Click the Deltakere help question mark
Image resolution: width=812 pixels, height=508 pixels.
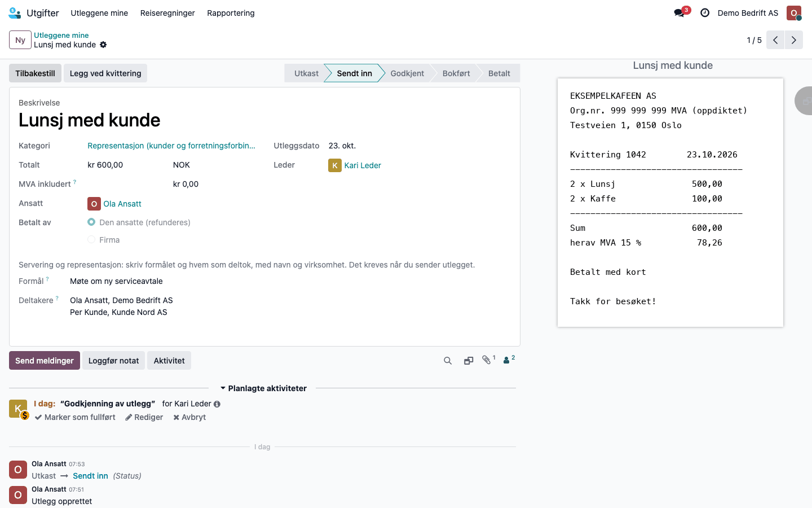tap(57, 298)
